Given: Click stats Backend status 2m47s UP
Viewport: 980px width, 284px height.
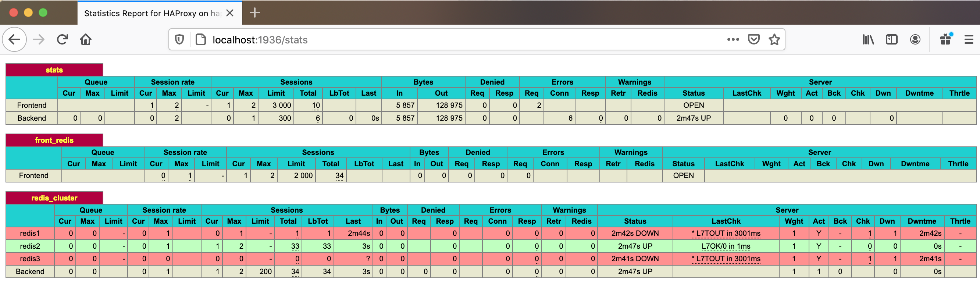Looking at the screenshot, I should pyautogui.click(x=694, y=118).
